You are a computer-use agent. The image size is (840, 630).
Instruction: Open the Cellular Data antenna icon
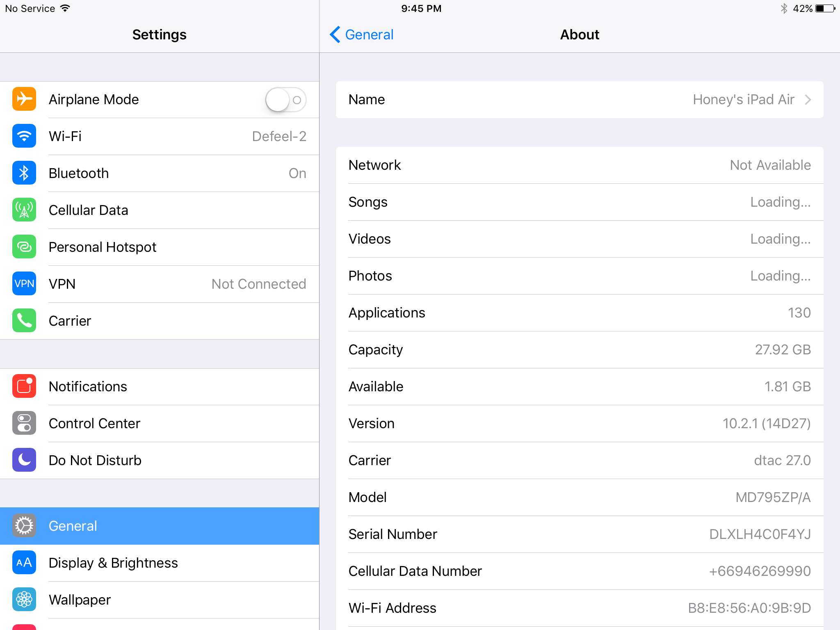coord(24,210)
